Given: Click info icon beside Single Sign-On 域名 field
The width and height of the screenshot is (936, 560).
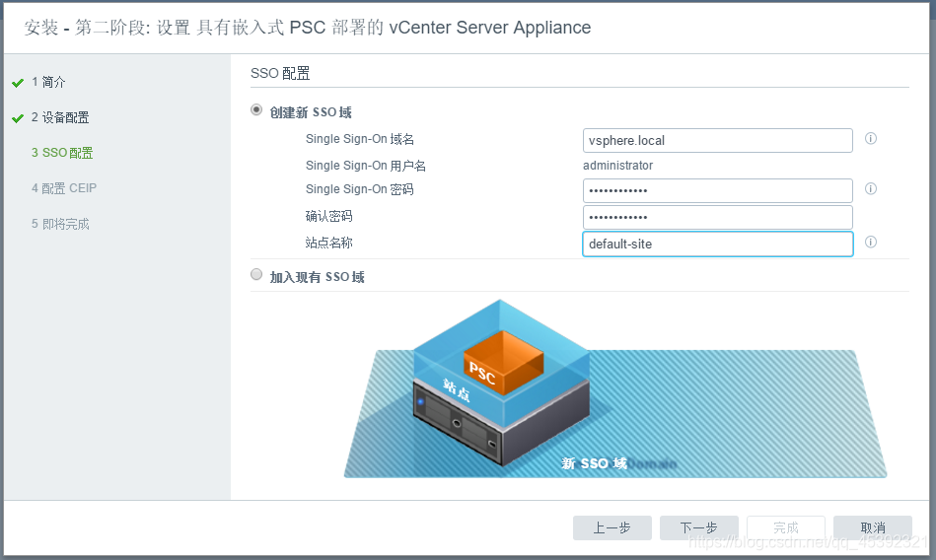Looking at the screenshot, I should [x=871, y=138].
